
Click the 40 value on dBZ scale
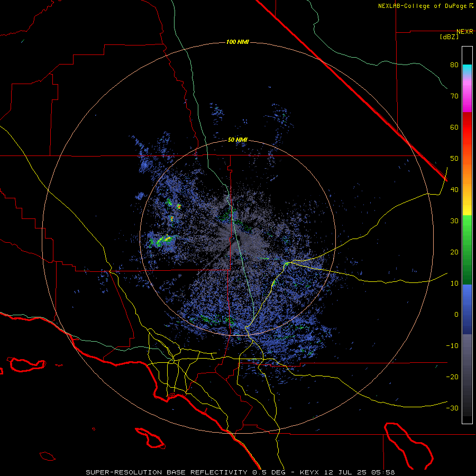tap(454, 190)
